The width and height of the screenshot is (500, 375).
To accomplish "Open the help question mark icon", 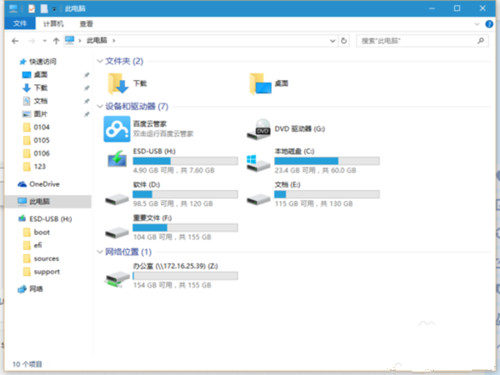I will point(489,24).
